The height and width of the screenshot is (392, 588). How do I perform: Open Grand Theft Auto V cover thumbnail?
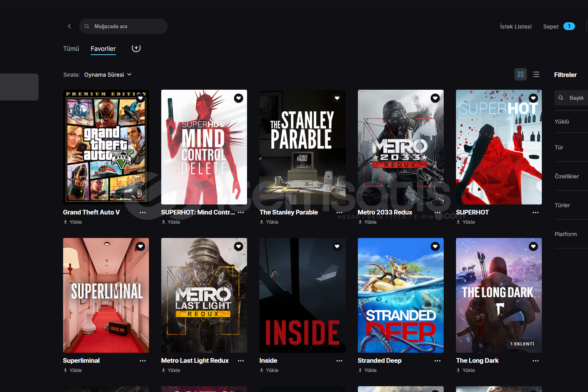(x=106, y=147)
